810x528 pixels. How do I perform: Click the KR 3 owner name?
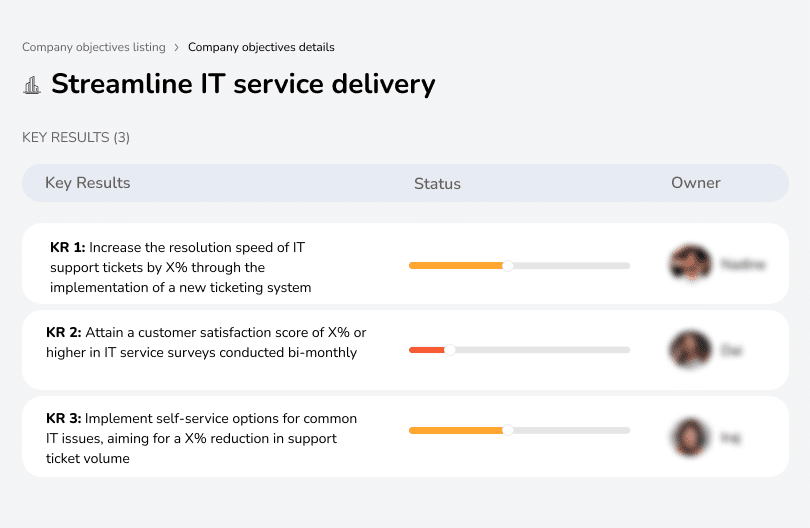(730, 438)
